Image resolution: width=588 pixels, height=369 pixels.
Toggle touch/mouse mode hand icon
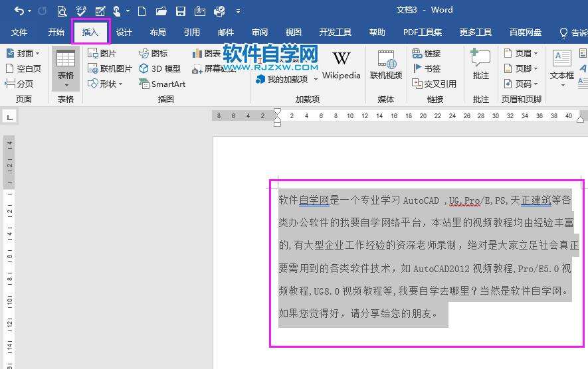tap(117, 11)
